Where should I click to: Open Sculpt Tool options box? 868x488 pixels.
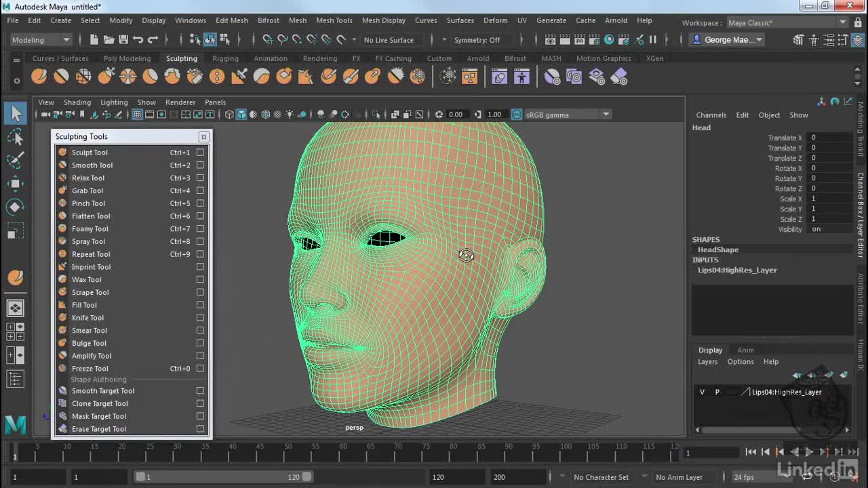pos(200,152)
